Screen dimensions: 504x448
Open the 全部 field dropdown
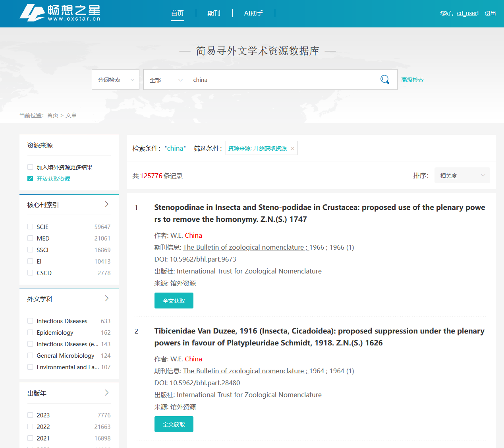pyautogui.click(x=166, y=80)
